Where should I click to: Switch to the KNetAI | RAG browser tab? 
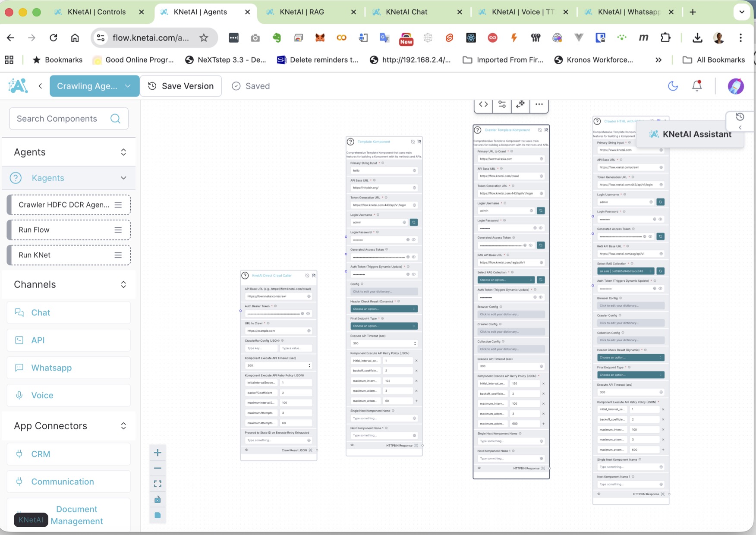(x=302, y=12)
